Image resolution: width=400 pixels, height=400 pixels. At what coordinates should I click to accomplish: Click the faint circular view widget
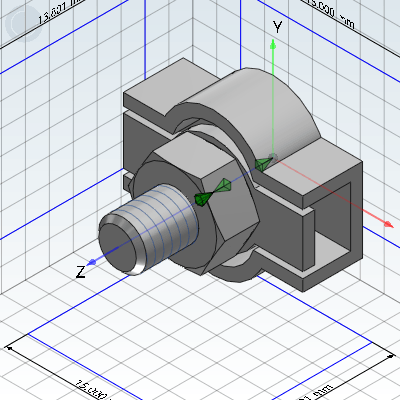click(23, 23)
